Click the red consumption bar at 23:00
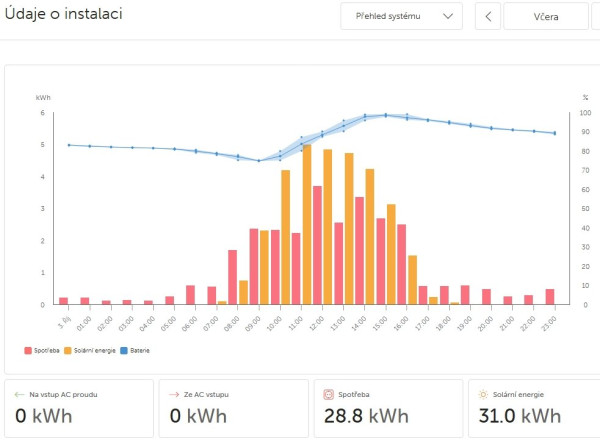 pos(549,296)
